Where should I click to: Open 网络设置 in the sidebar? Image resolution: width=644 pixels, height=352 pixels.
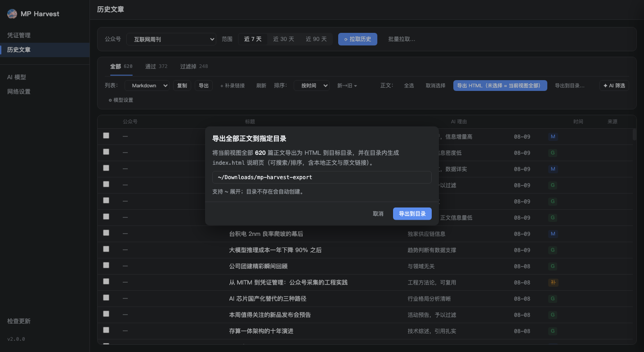[x=45, y=92]
